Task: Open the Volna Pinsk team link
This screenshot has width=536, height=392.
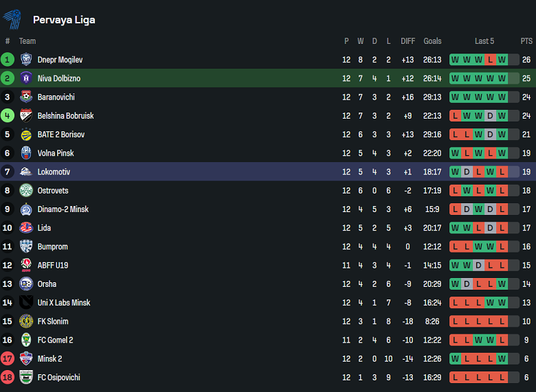Action: point(56,153)
